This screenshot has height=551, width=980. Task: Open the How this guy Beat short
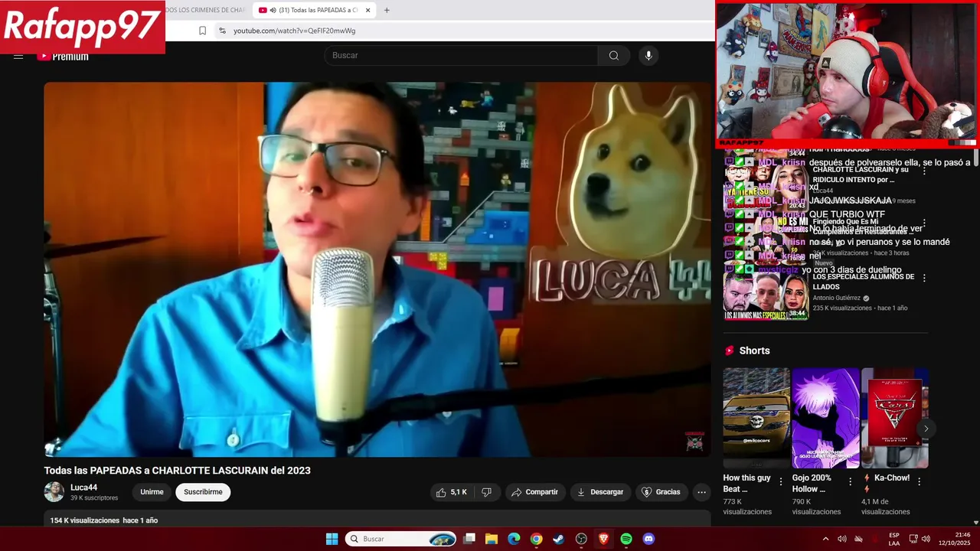tap(756, 418)
